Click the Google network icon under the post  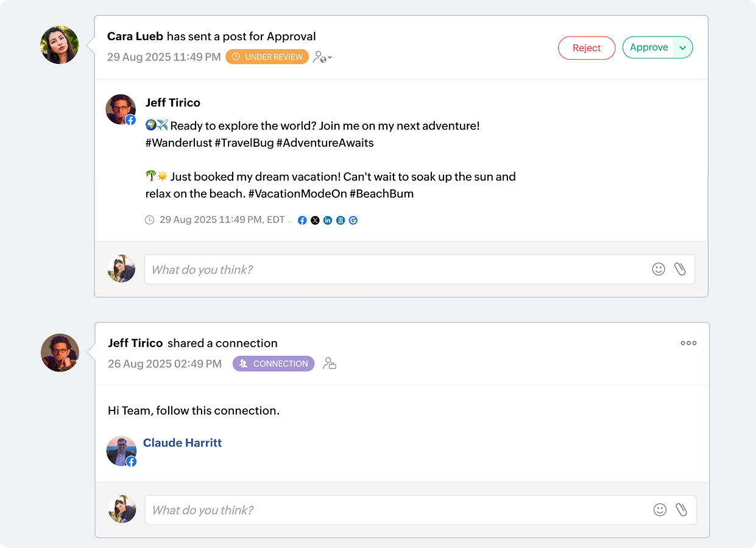point(353,220)
